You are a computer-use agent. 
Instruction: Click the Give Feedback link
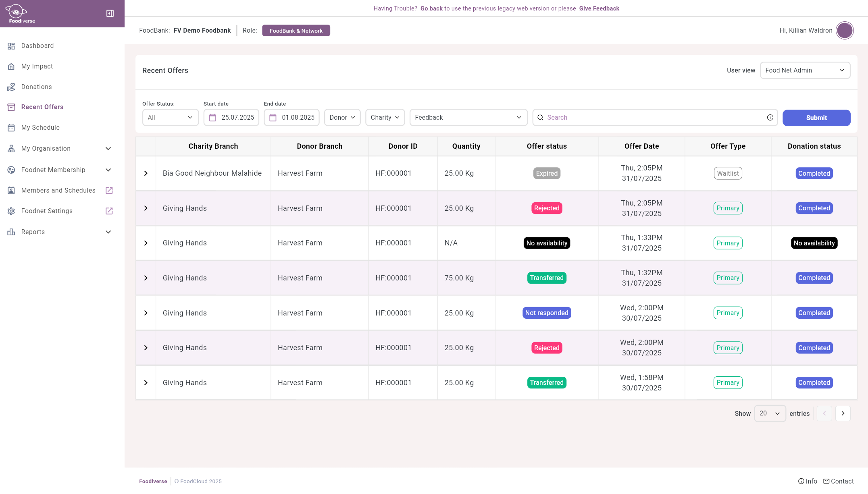599,8
